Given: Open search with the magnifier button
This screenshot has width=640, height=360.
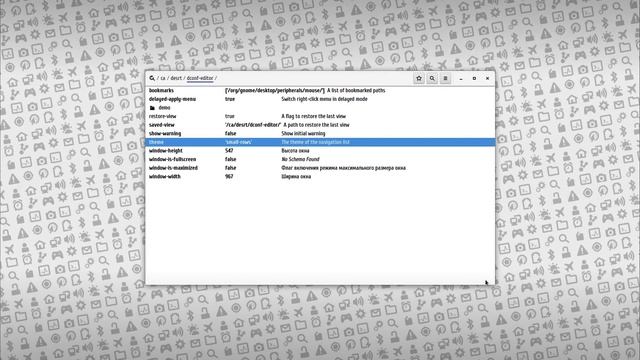Looking at the screenshot, I should click(x=432, y=78).
